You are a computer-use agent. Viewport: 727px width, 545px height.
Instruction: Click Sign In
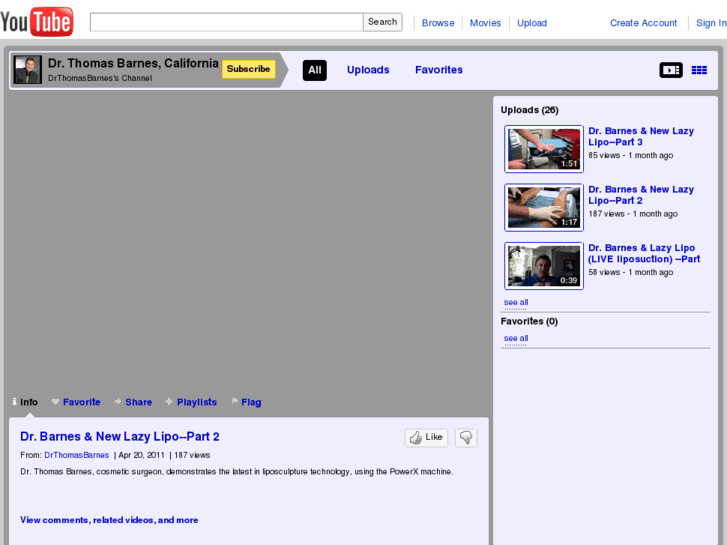pyautogui.click(x=711, y=23)
